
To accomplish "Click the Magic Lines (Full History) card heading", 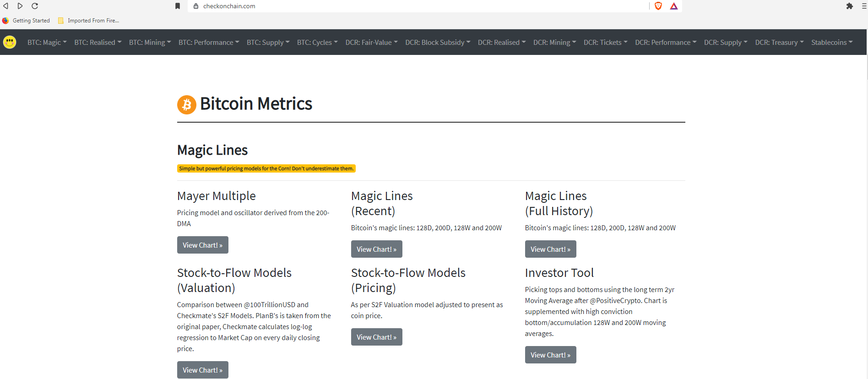I will point(559,203).
